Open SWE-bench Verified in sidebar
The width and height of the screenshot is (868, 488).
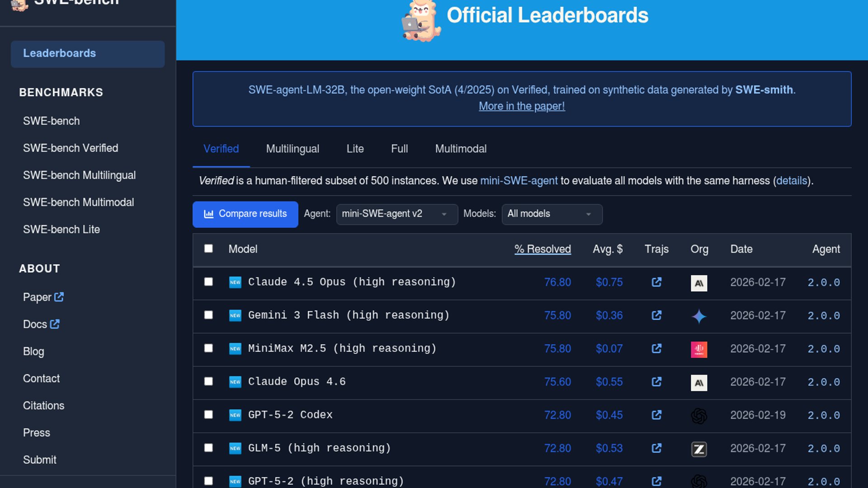pyautogui.click(x=71, y=148)
